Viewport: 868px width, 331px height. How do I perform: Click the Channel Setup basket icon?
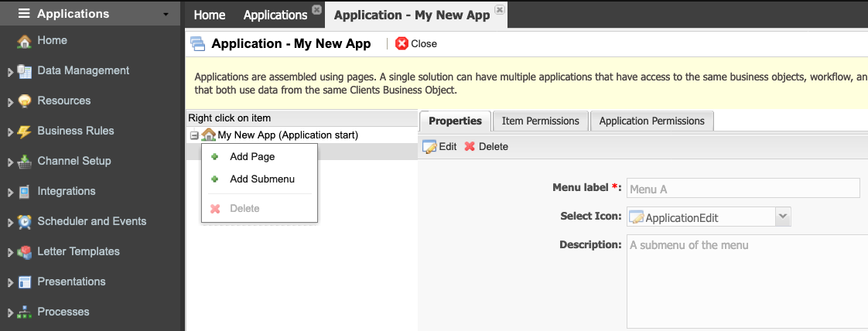pyautogui.click(x=24, y=162)
